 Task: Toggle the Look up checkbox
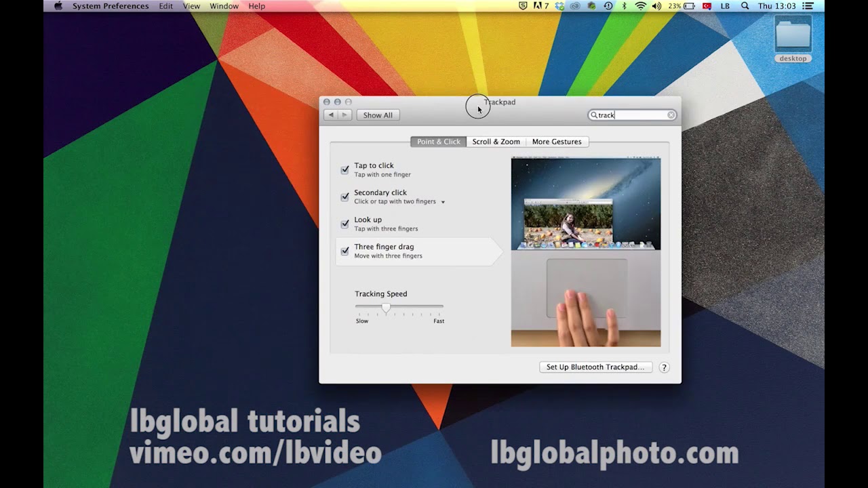(344, 224)
